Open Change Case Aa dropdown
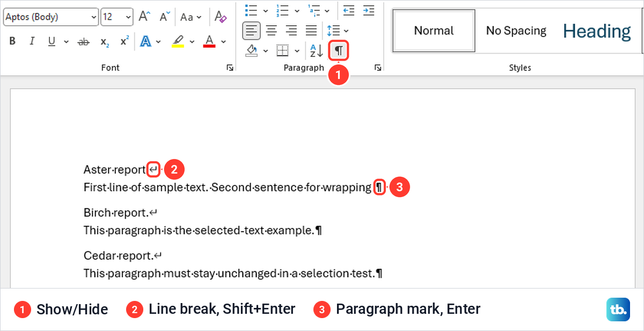The height and width of the screenshot is (331, 644). [x=191, y=17]
